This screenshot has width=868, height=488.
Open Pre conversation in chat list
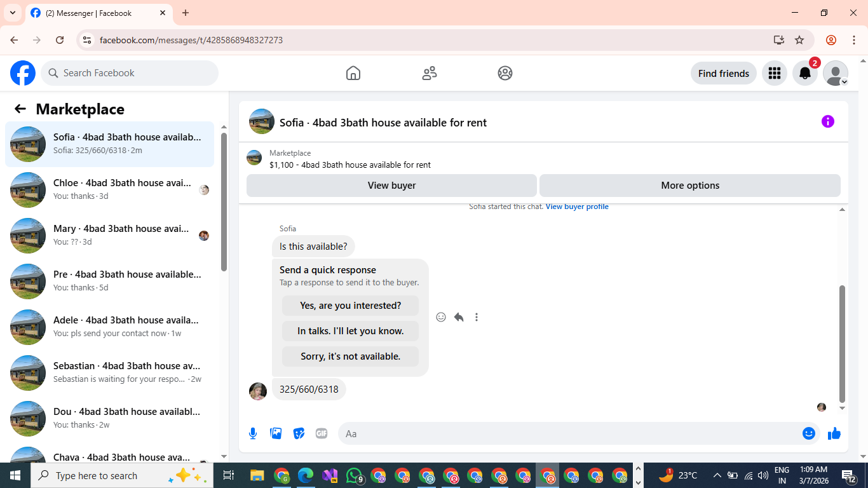coord(109,281)
